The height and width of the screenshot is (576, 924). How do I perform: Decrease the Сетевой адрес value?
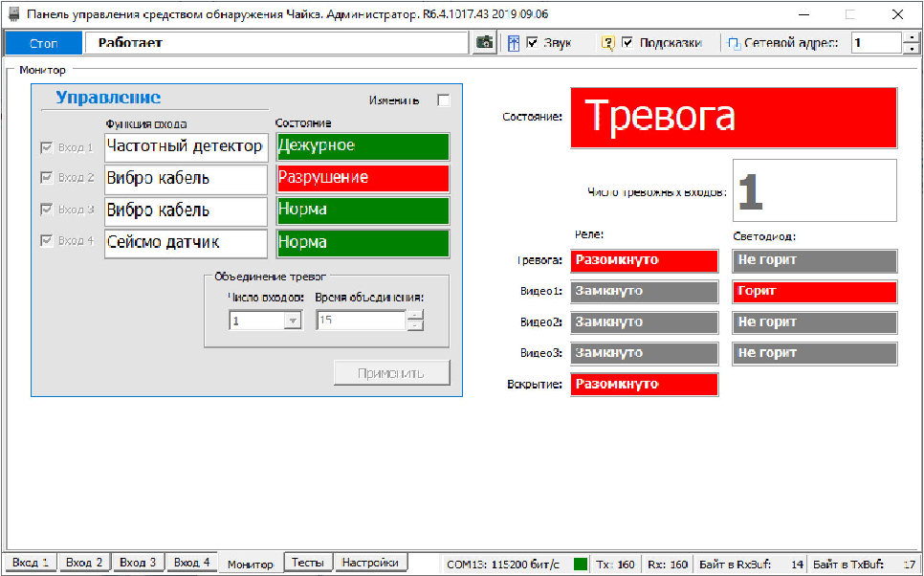click(912, 49)
